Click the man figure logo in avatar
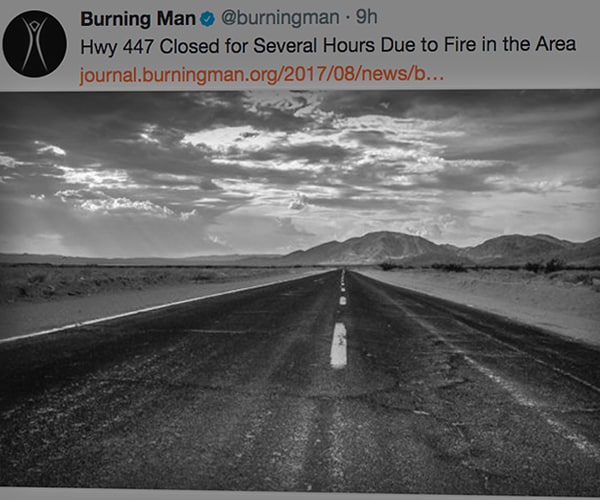600x500 pixels. pyautogui.click(x=34, y=44)
